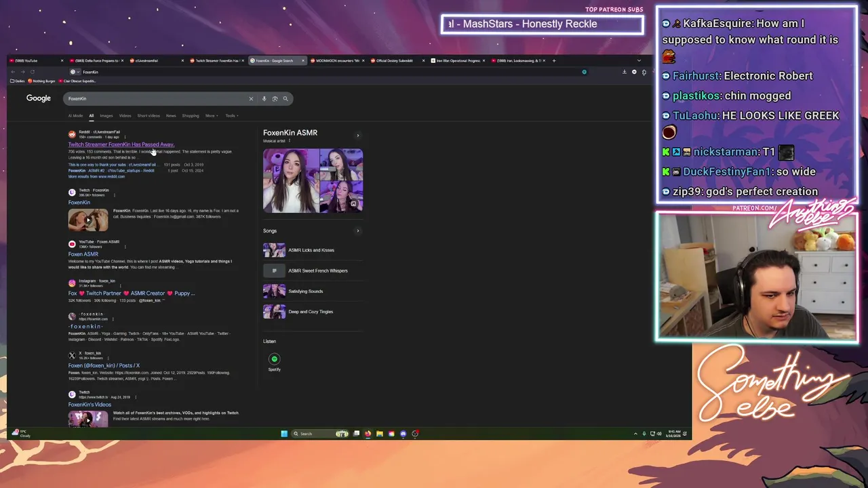This screenshot has width=868, height=488.
Task: Open File Explorer on taskbar
Action: pyautogui.click(x=380, y=434)
